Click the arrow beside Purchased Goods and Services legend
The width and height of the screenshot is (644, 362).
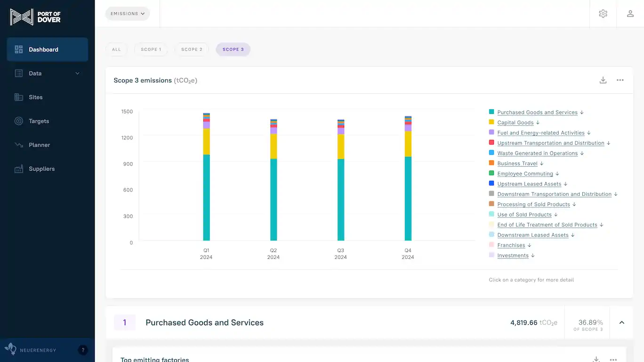point(582,113)
